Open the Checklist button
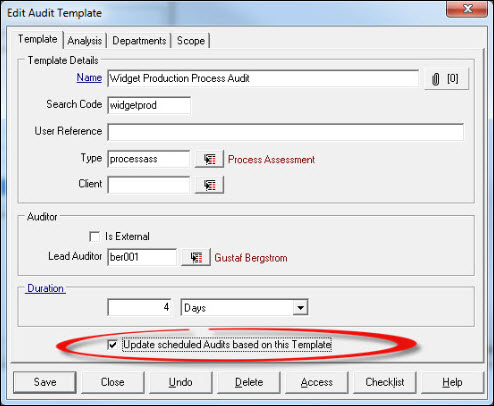 (385, 382)
